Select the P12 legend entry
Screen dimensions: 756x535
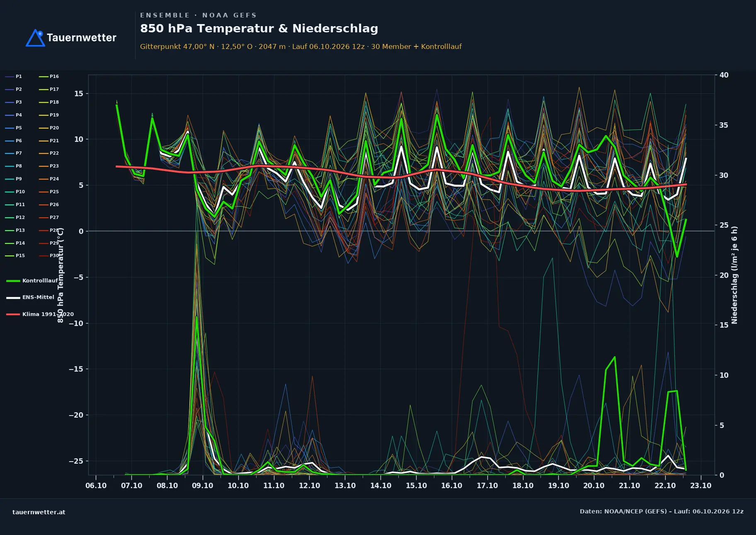click(x=15, y=217)
